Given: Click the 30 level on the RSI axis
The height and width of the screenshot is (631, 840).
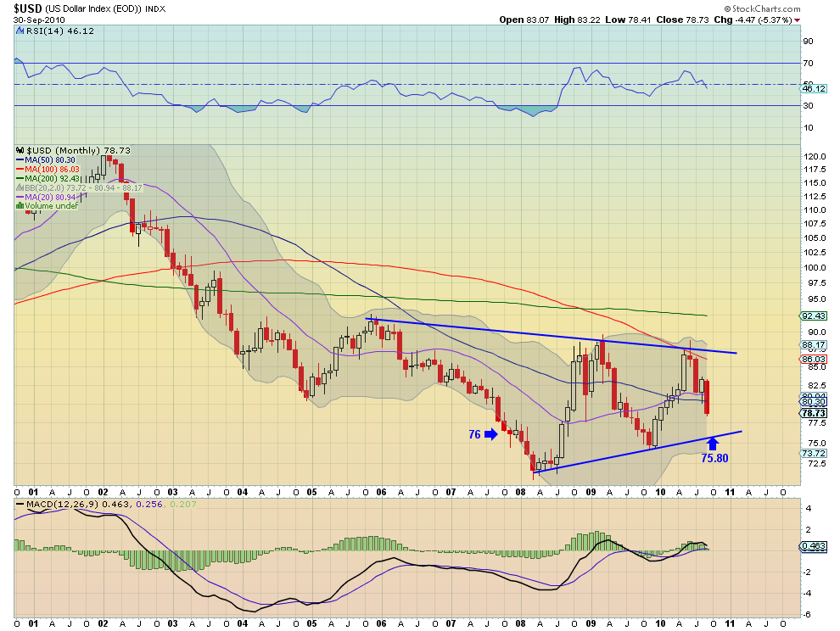Looking at the screenshot, I should 807,105.
